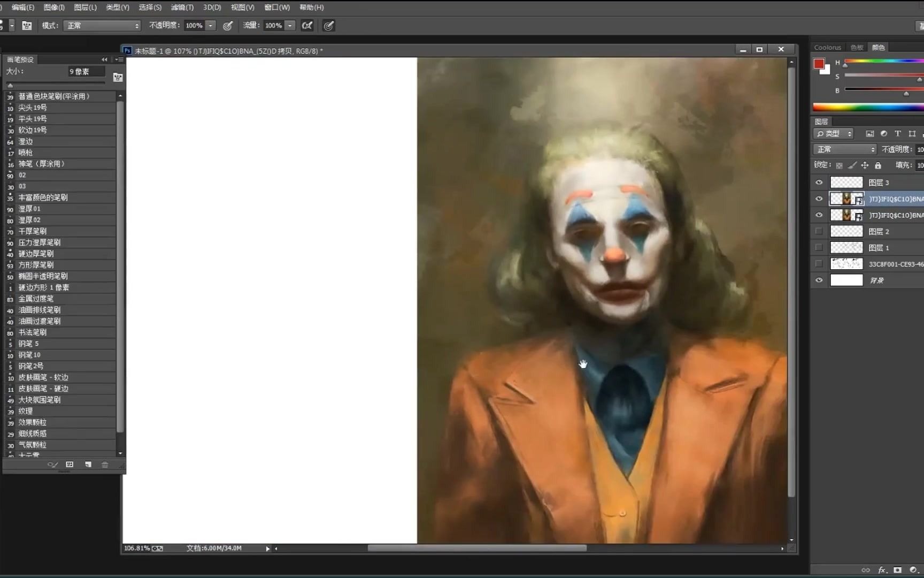Select 皮肤画笔 - 软边 preset

pos(60,377)
